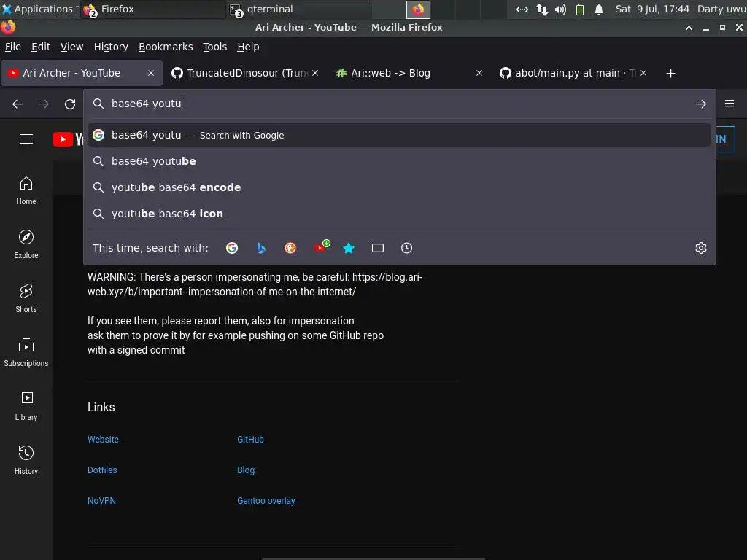This screenshot has width=747, height=560.
Task: Go back with the browser back arrow
Action: click(x=18, y=104)
